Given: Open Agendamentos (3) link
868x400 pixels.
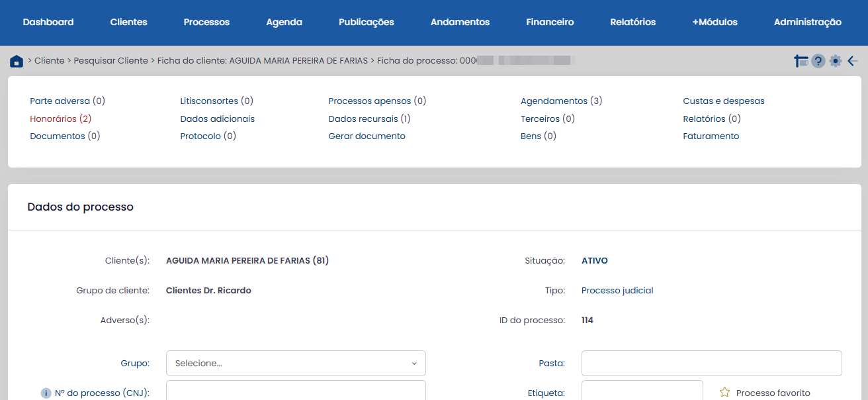Looking at the screenshot, I should (561, 101).
